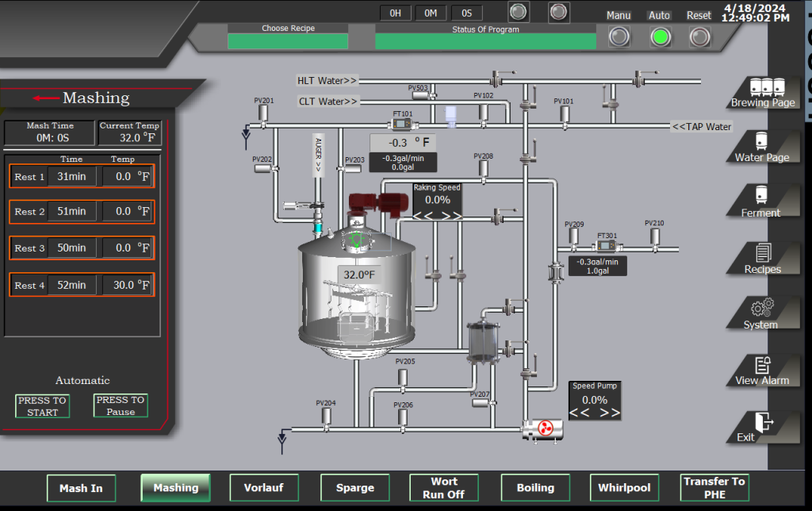The image size is (812, 511).
Task: Switch to Manu mode indicator button
Action: (619, 36)
